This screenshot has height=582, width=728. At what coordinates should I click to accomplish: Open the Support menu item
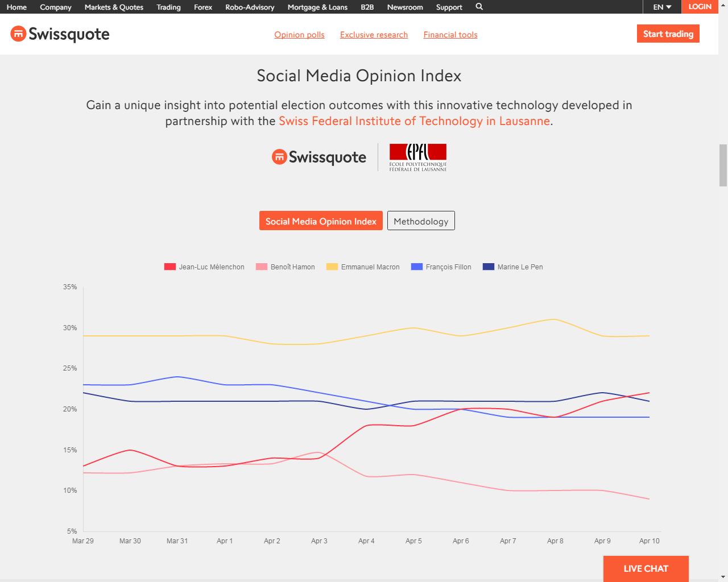pyautogui.click(x=449, y=7)
